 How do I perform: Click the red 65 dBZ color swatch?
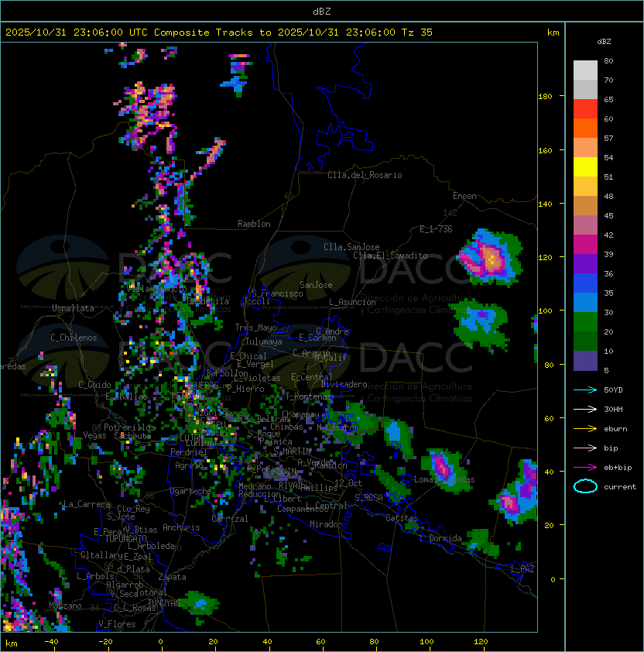pyautogui.click(x=585, y=109)
